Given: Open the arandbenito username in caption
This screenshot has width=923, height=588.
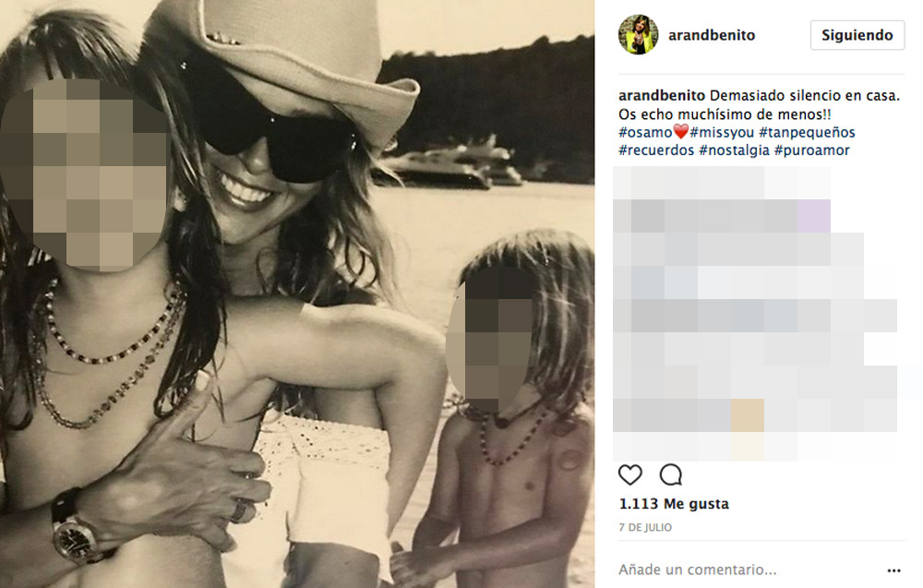Looking at the screenshot, I should (662, 95).
